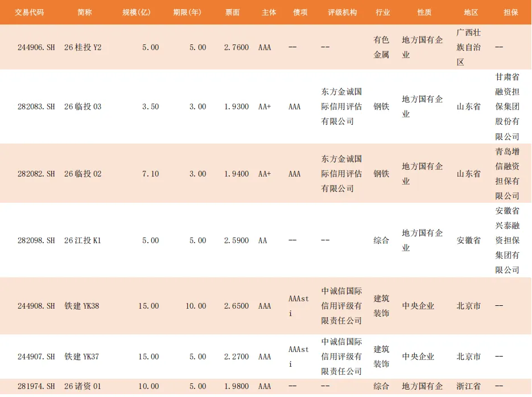The height and width of the screenshot is (397, 532).
Task: Click 浙江省 region cell
Action: tap(468, 387)
